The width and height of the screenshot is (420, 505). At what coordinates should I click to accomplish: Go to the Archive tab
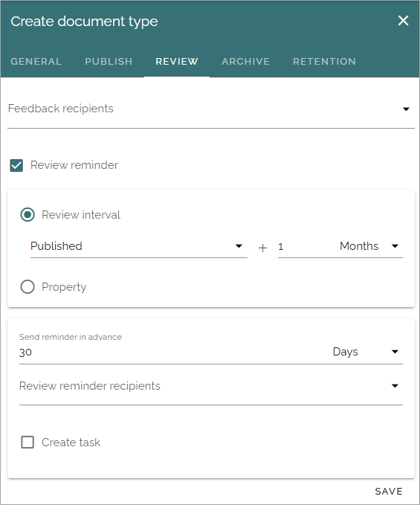[245, 62]
